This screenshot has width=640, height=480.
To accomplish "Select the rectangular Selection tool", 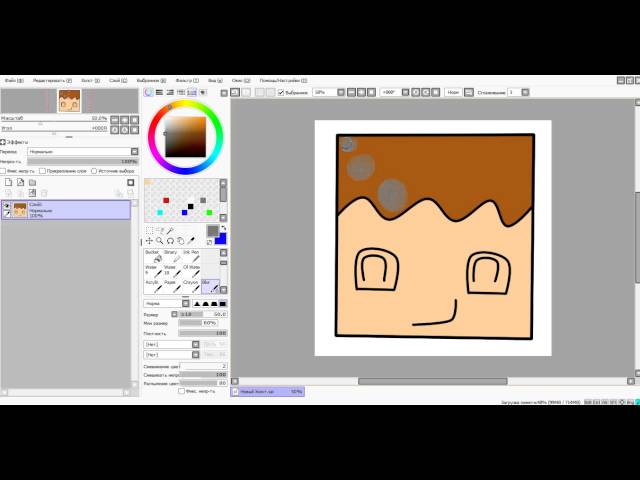I will coord(150,231).
